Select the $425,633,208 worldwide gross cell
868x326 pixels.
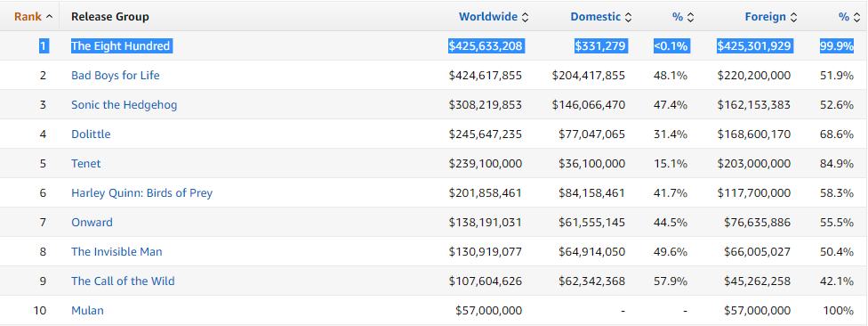coord(486,46)
